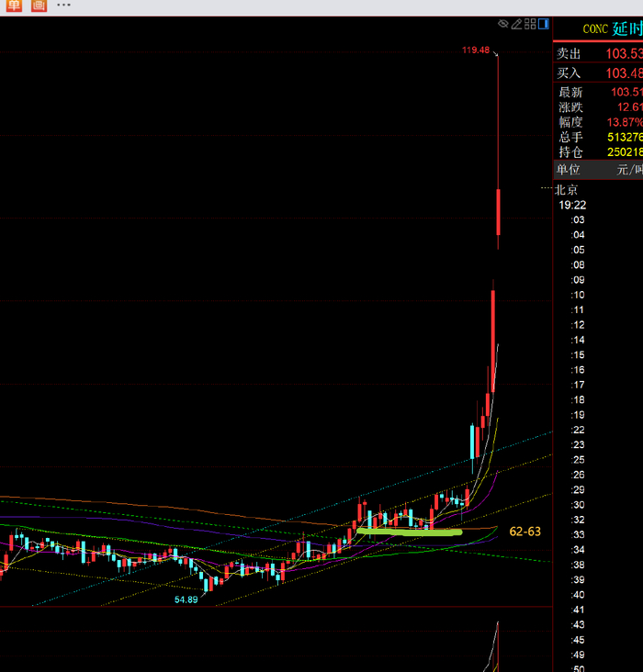Click the 54.89 low price marker

(186, 599)
